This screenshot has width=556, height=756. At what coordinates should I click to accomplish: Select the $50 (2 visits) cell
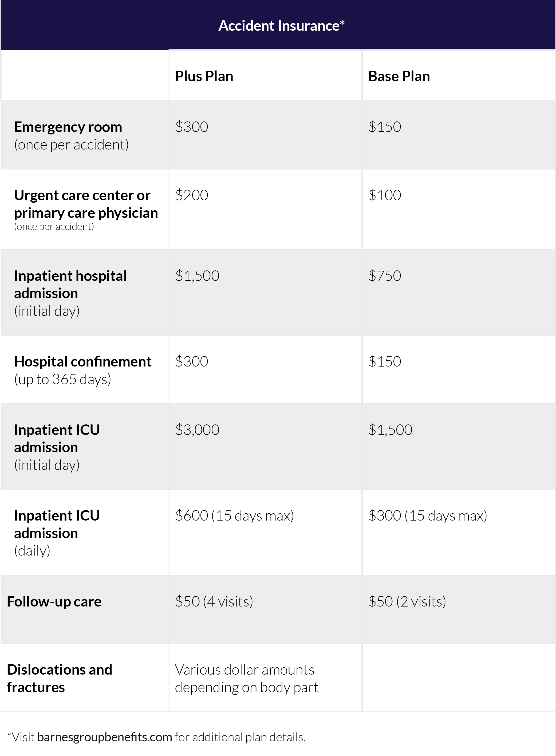[x=407, y=601]
